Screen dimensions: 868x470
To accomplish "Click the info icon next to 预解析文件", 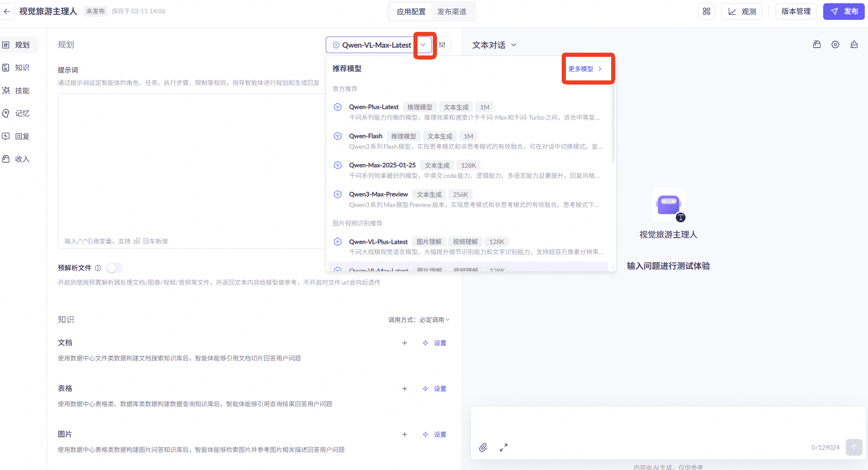I will click(x=98, y=268).
